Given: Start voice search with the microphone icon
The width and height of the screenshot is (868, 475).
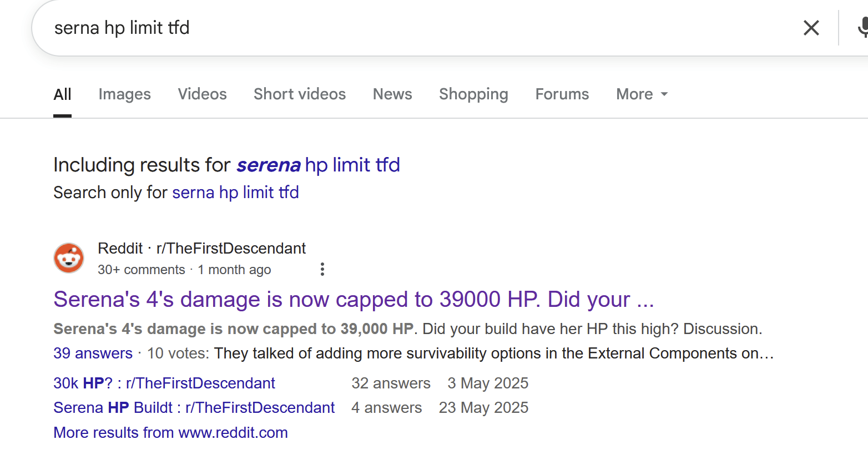Looking at the screenshot, I should point(863,28).
